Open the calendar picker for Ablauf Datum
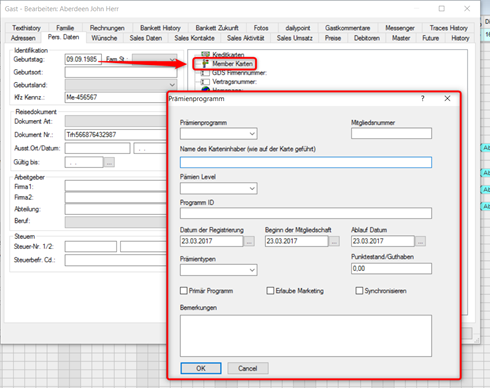The image size is (490, 388). (x=420, y=241)
